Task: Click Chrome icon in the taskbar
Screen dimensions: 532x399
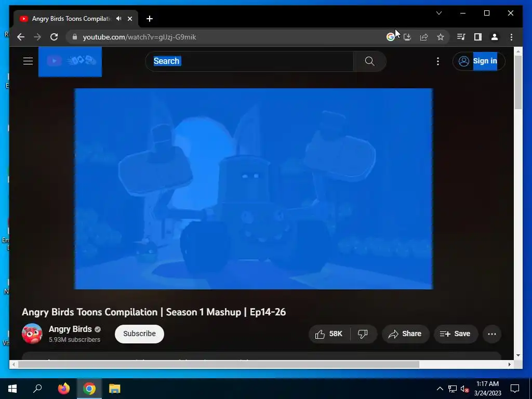Action: point(89,389)
